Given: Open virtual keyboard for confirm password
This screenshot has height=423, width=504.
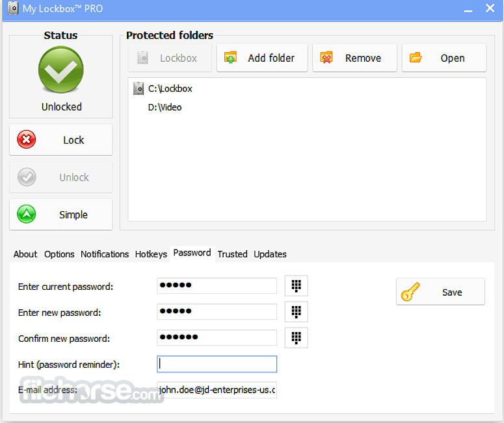Looking at the screenshot, I should tap(296, 338).
